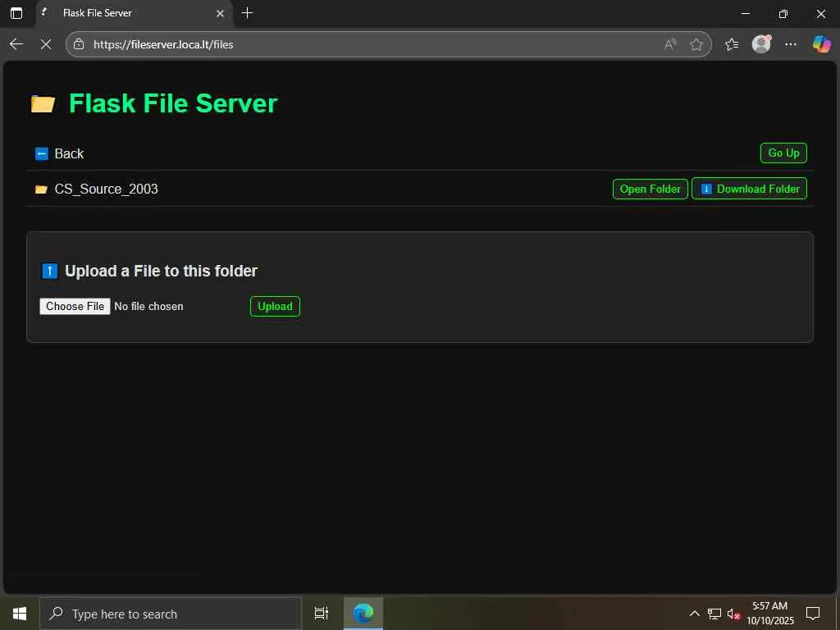
Task: Select the Flask File Server tab
Action: [x=134, y=13]
